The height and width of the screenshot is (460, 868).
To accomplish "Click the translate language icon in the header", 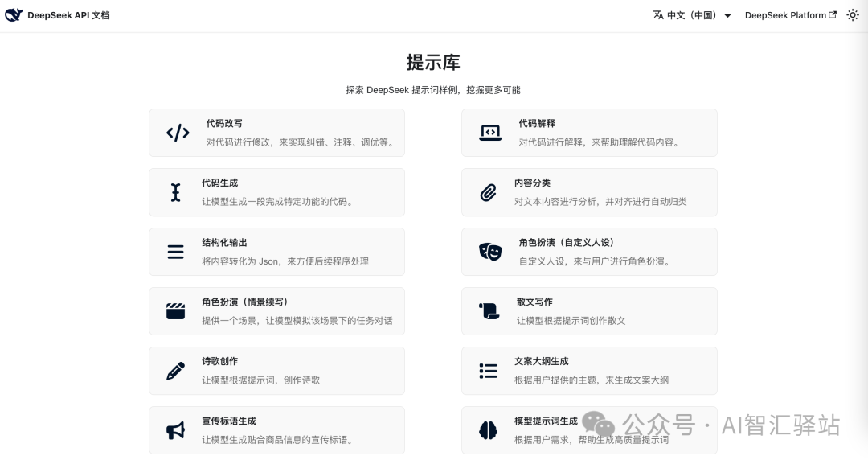I will [x=658, y=15].
